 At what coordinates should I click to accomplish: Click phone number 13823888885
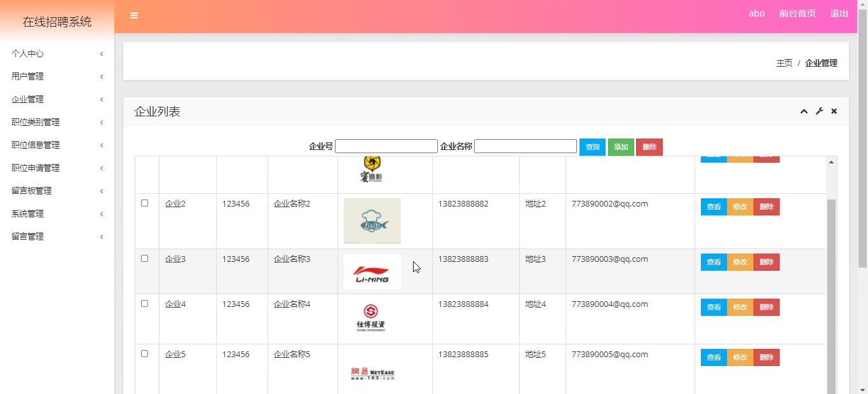coord(463,355)
